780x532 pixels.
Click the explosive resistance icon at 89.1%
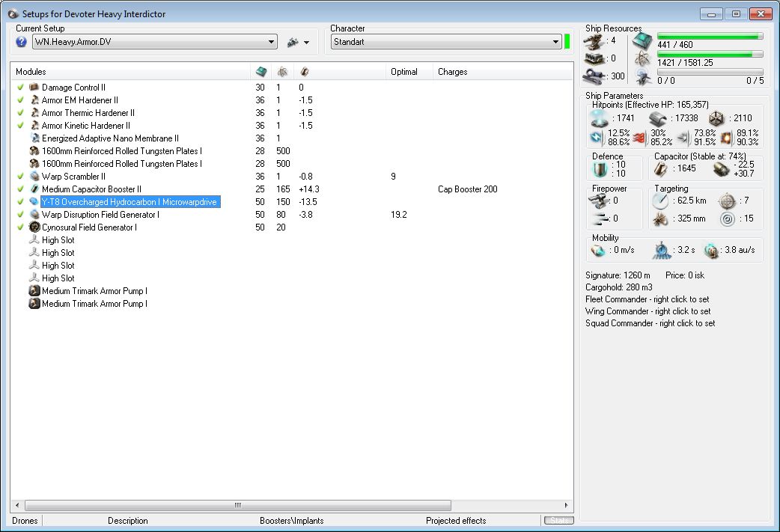[x=727, y=137]
